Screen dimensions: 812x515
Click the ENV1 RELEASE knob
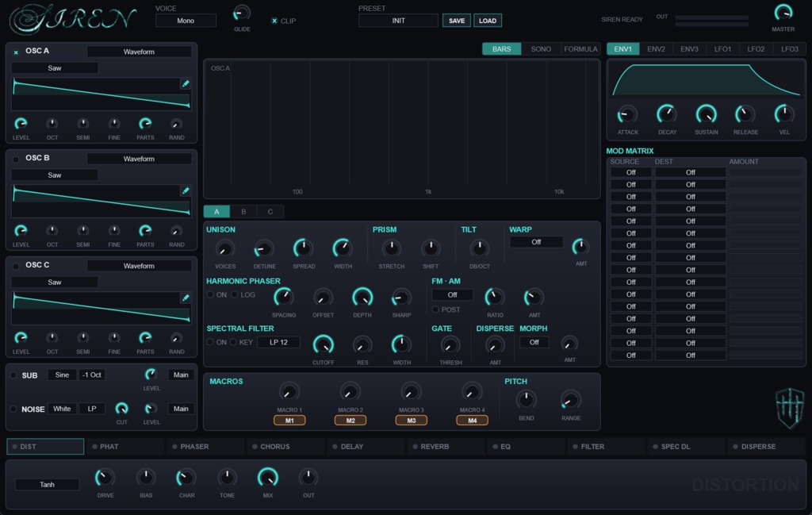745,114
